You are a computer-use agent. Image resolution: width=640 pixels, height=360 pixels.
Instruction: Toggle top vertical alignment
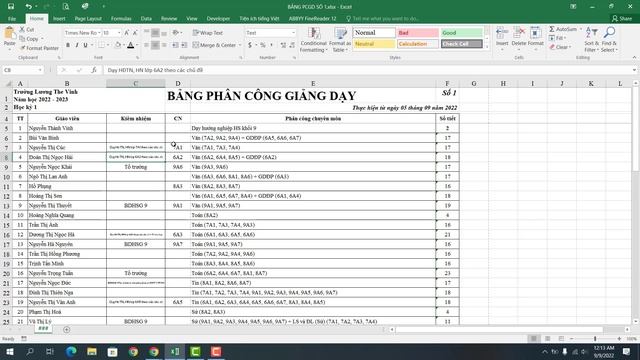point(147,33)
